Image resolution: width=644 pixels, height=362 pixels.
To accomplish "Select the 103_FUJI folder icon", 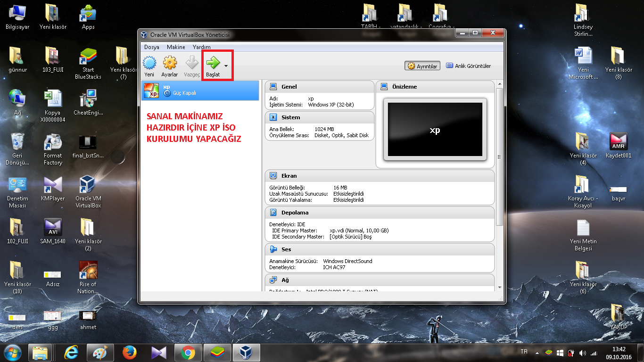I will click(53, 60).
